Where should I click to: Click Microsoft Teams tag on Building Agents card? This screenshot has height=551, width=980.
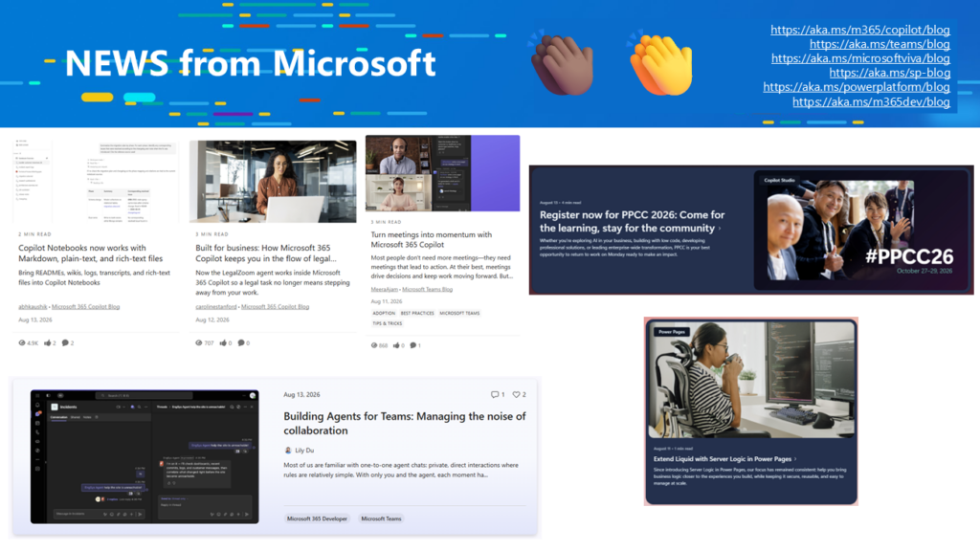tap(381, 518)
